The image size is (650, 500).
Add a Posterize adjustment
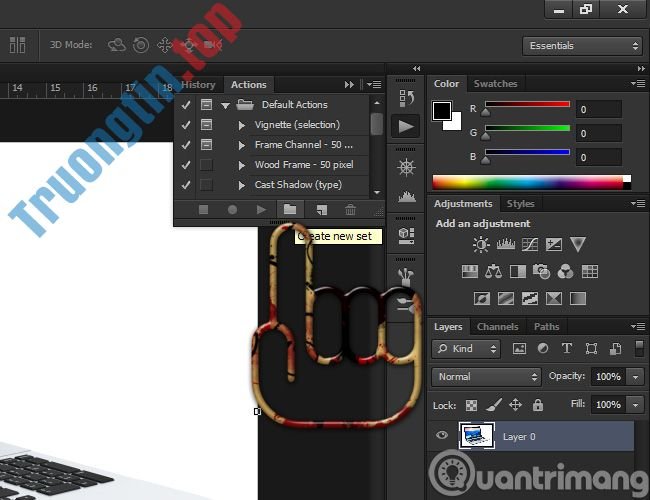click(506, 299)
